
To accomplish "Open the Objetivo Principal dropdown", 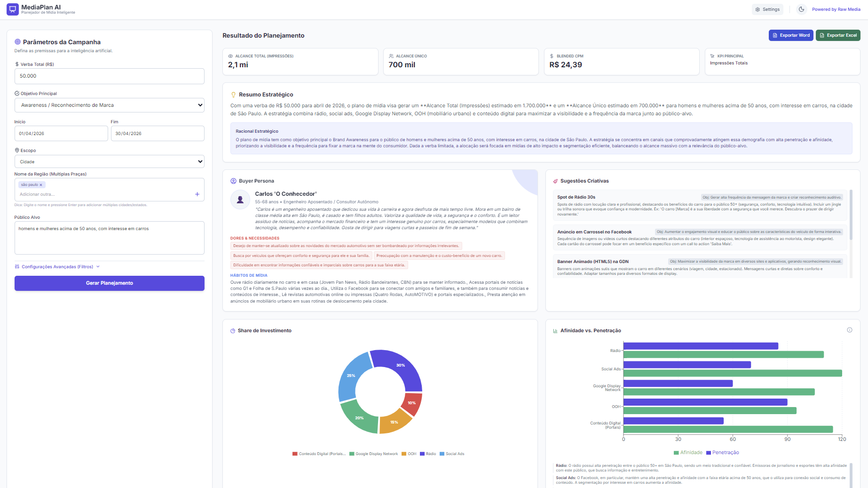I will (110, 105).
